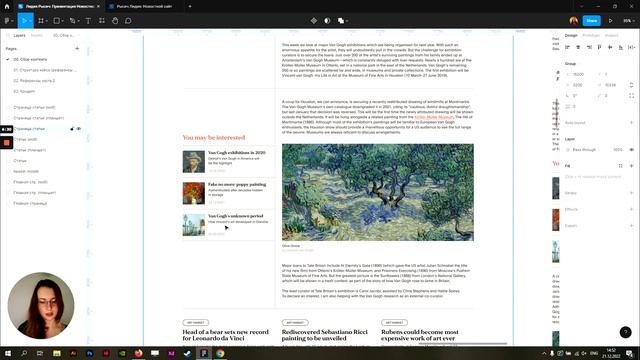The image size is (640, 360).
Task: Select the Hand tool
Action: (x=115, y=21)
